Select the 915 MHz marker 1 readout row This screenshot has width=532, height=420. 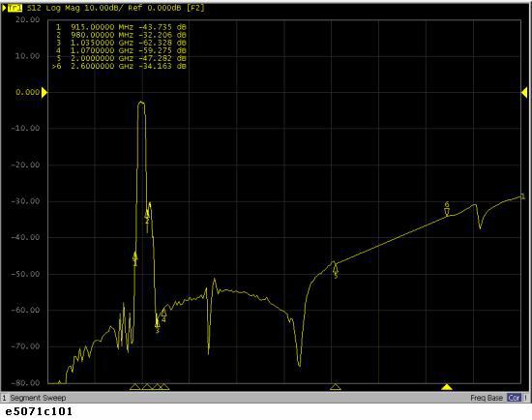(121, 27)
